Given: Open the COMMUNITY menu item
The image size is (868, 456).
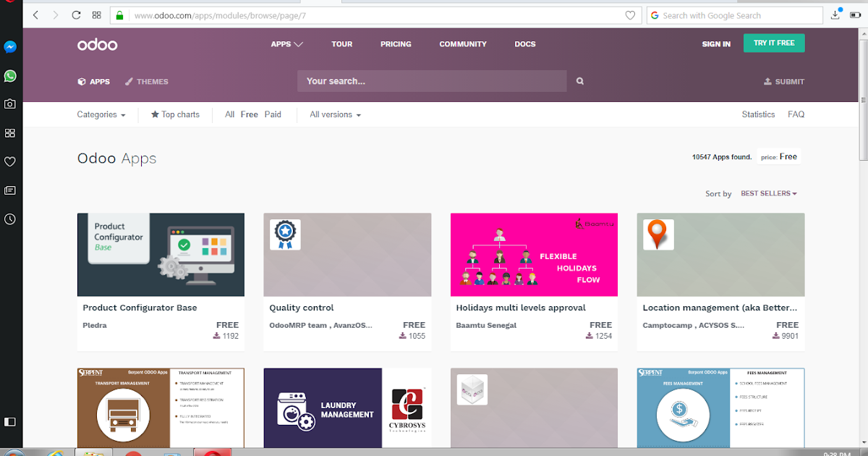Looking at the screenshot, I should [463, 44].
